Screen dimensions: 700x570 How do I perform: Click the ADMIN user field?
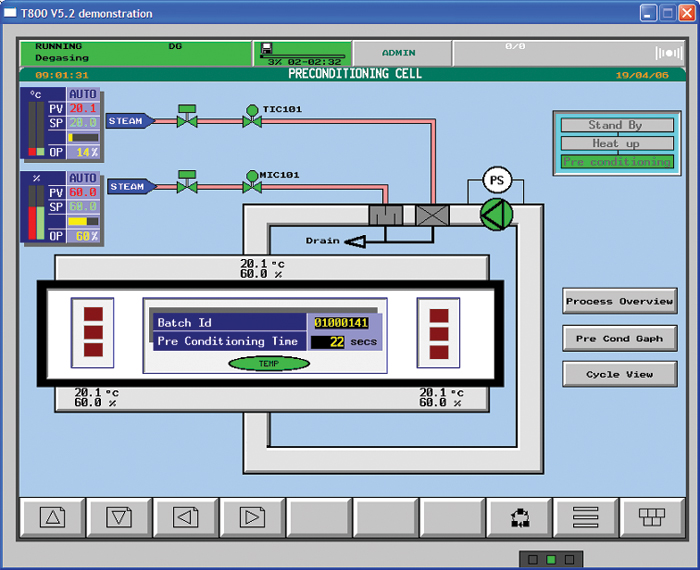(x=401, y=53)
